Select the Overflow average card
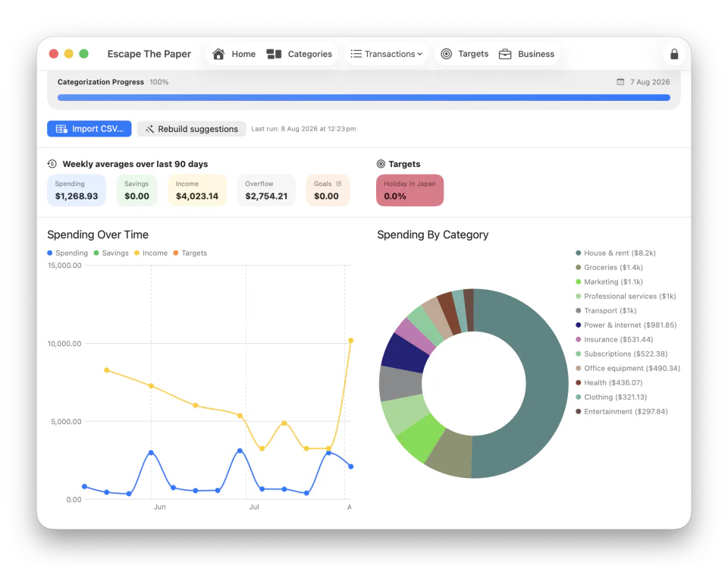 pyautogui.click(x=266, y=190)
